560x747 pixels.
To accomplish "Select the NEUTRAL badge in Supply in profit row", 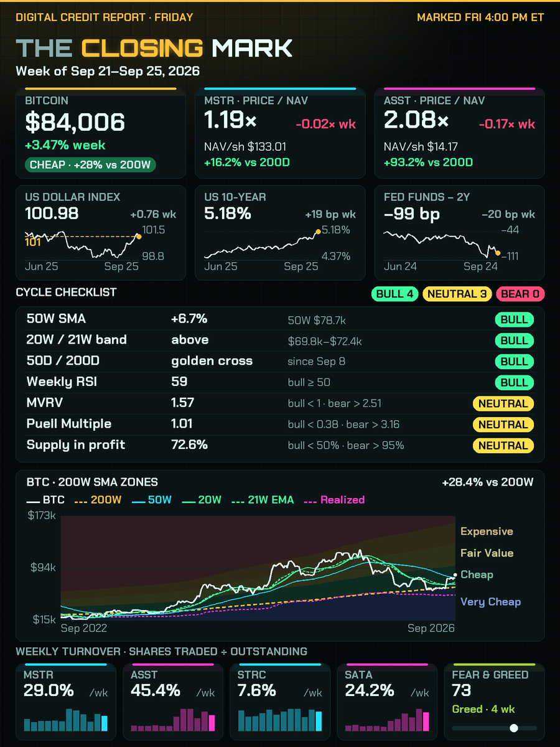I will pyautogui.click(x=503, y=446).
